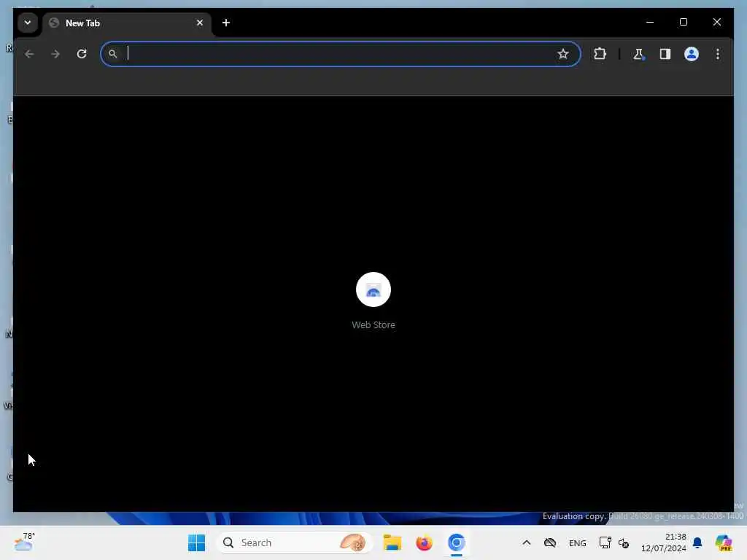This screenshot has height=560, width=747.
Task: Maximize the Chrome window
Action: coord(683,22)
